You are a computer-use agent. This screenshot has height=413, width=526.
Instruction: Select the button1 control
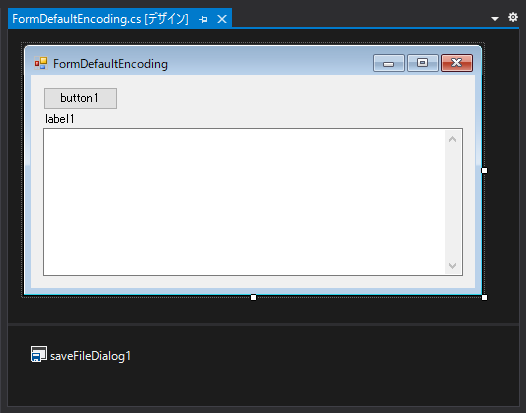coord(81,98)
